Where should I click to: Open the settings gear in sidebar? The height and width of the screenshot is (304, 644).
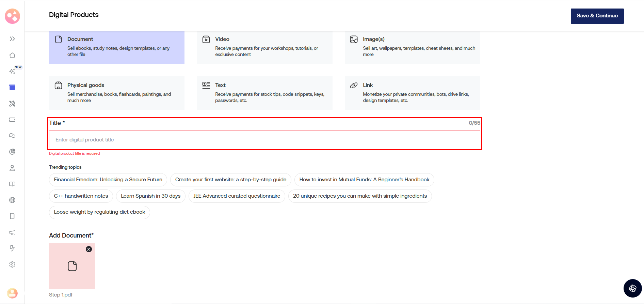click(x=12, y=264)
